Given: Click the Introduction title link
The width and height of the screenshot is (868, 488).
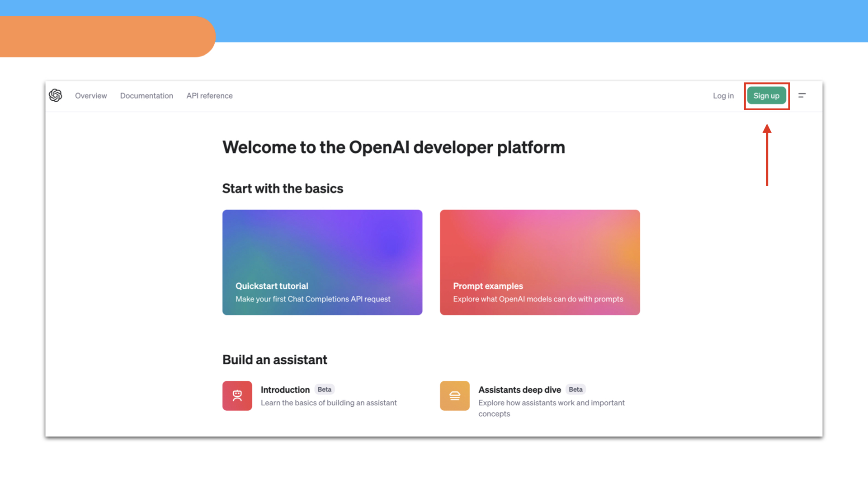Looking at the screenshot, I should click(285, 389).
